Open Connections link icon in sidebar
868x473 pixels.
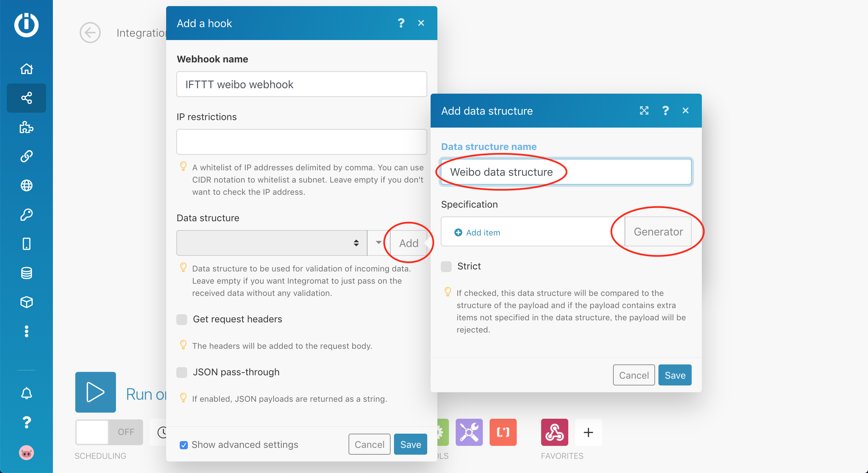[x=26, y=156]
